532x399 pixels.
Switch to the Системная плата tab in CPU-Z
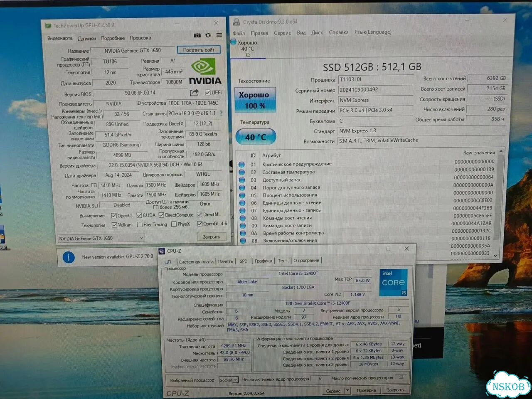coord(196,262)
